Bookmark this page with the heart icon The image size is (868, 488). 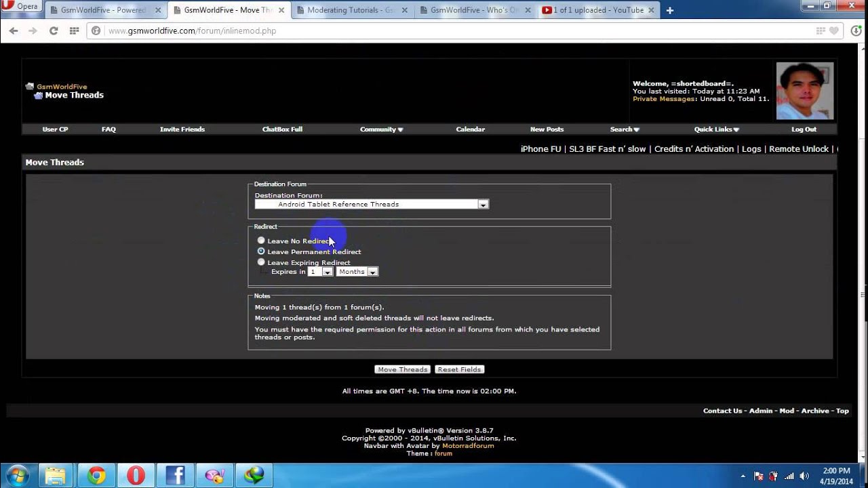pos(835,30)
